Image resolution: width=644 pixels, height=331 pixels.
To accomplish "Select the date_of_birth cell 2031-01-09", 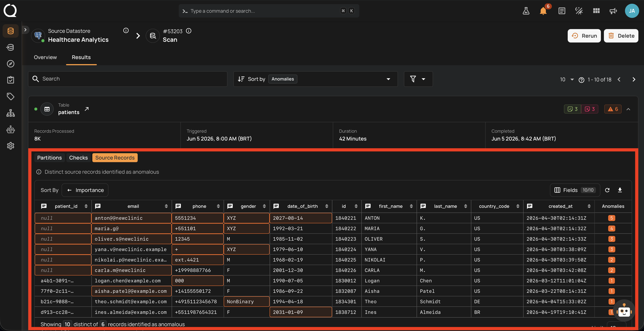I will pyautogui.click(x=301, y=312).
